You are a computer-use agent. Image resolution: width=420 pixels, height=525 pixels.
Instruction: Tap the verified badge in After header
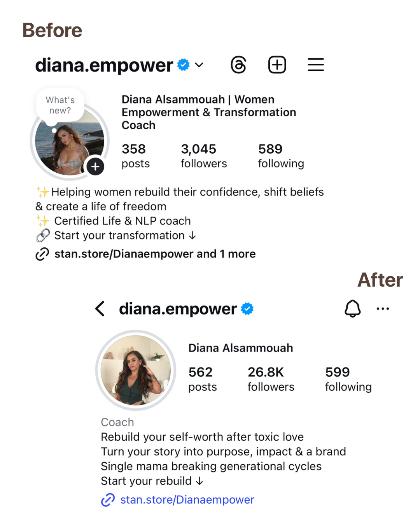pyautogui.click(x=247, y=309)
